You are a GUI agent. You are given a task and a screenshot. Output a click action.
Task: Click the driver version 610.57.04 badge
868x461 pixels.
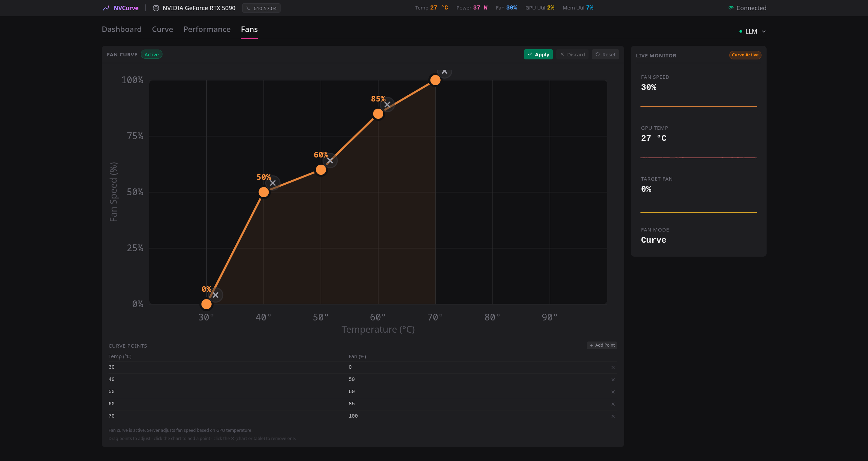[261, 8]
